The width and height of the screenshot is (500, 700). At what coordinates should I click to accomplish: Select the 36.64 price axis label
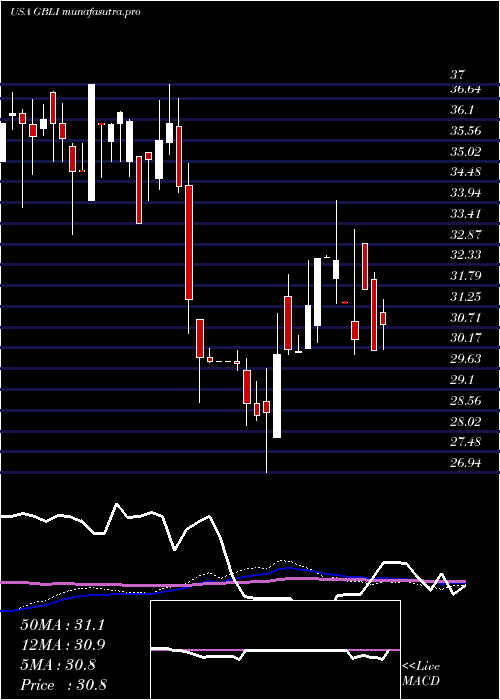pyautogui.click(x=466, y=89)
